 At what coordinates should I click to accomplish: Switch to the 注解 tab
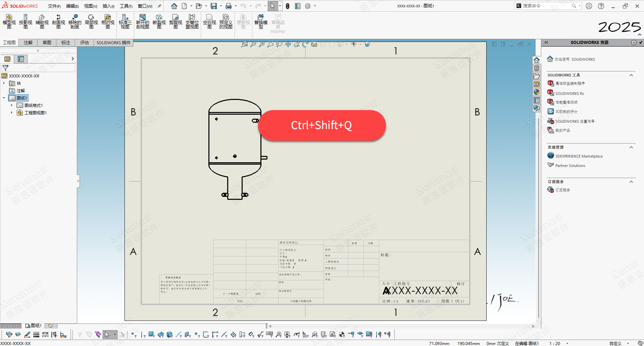(28, 43)
